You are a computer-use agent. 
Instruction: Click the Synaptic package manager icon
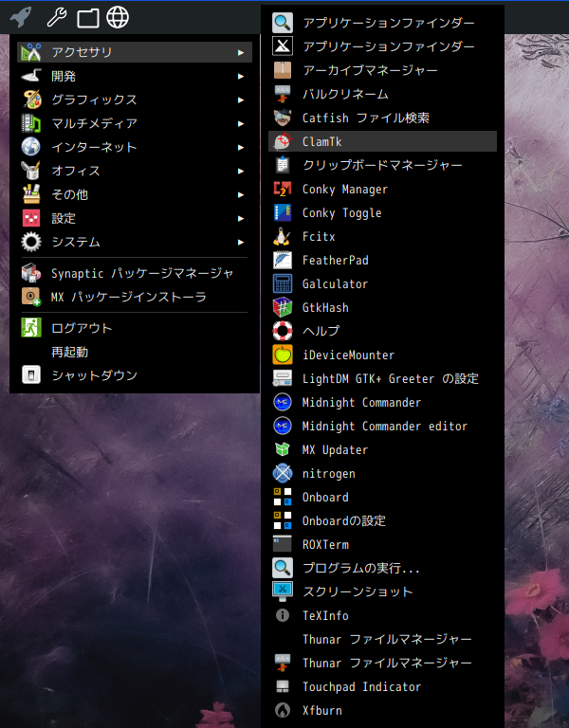pyautogui.click(x=31, y=273)
